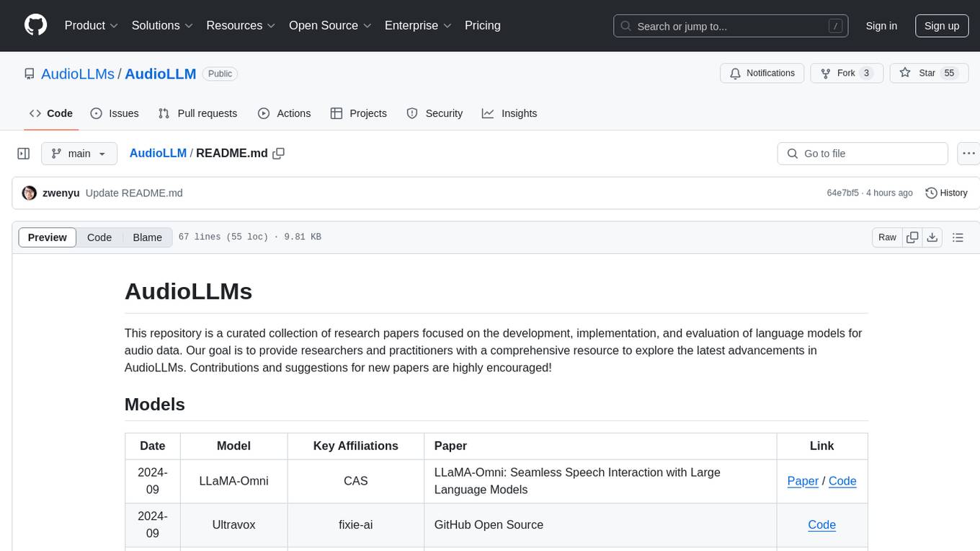Viewport: 980px width, 551px height.
Task: Open the AudioLLM breadcrumb link
Action: click(158, 153)
